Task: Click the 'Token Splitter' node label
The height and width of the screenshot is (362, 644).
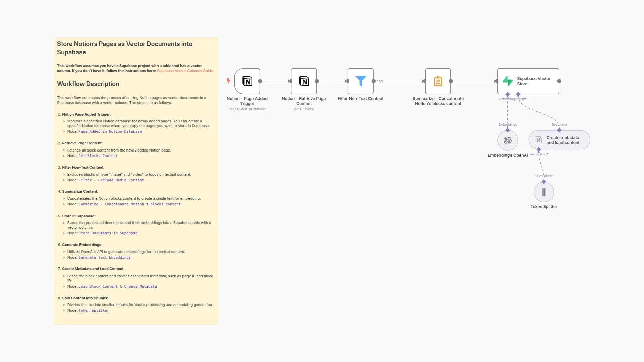Action: click(544, 207)
